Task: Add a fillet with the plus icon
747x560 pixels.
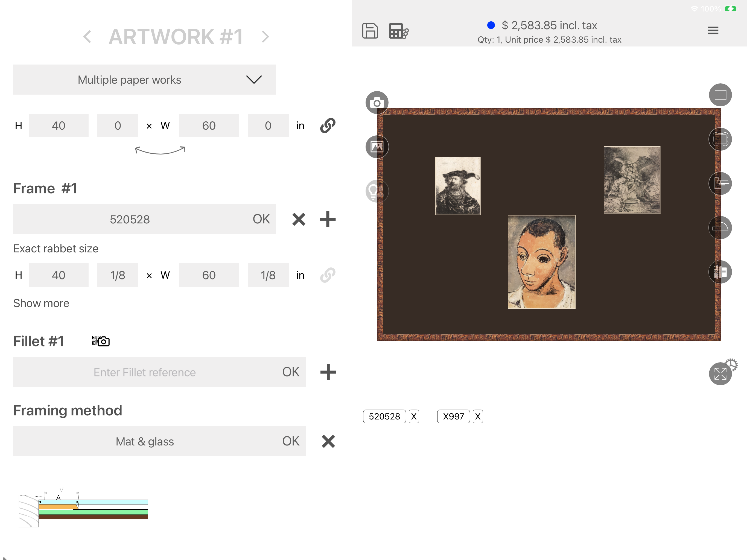Action: pyautogui.click(x=328, y=372)
